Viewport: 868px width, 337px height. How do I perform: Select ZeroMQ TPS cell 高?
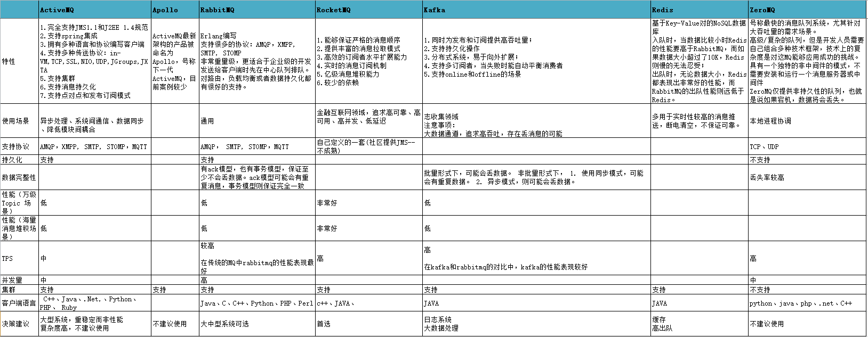pos(808,258)
